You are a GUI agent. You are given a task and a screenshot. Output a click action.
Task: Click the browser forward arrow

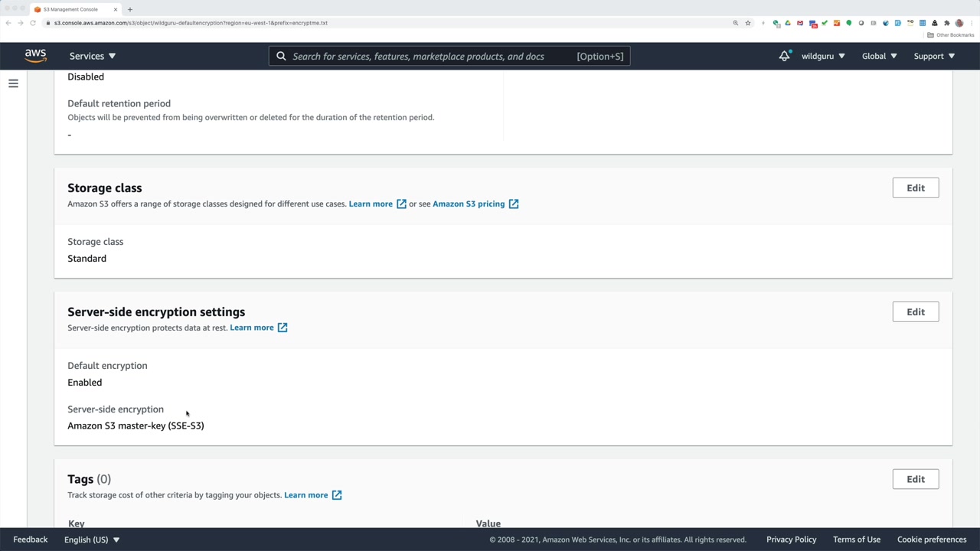(x=21, y=23)
